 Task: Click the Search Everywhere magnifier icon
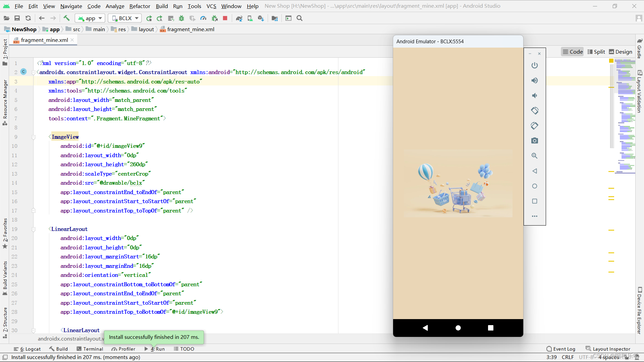[300, 18]
